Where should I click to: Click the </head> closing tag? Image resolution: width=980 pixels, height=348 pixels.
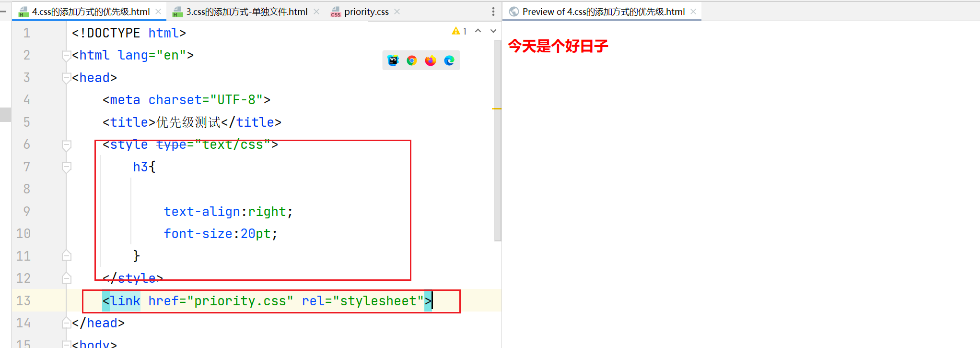[98, 323]
